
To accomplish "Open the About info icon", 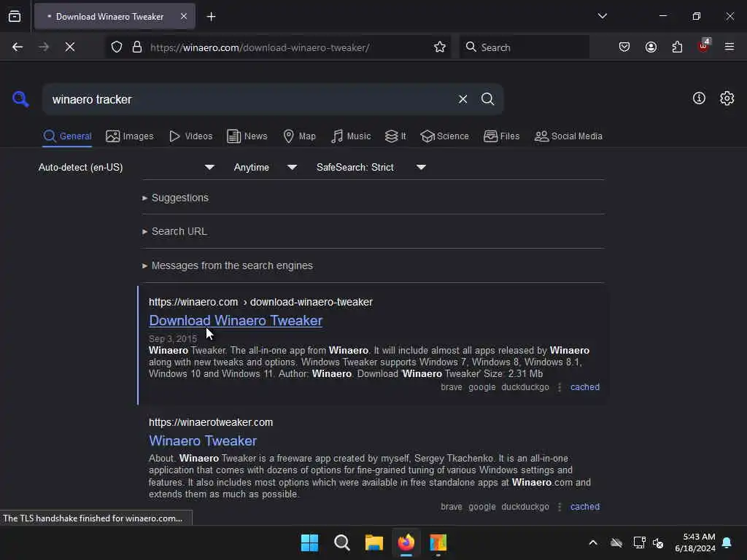I will [x=699, y=98].
